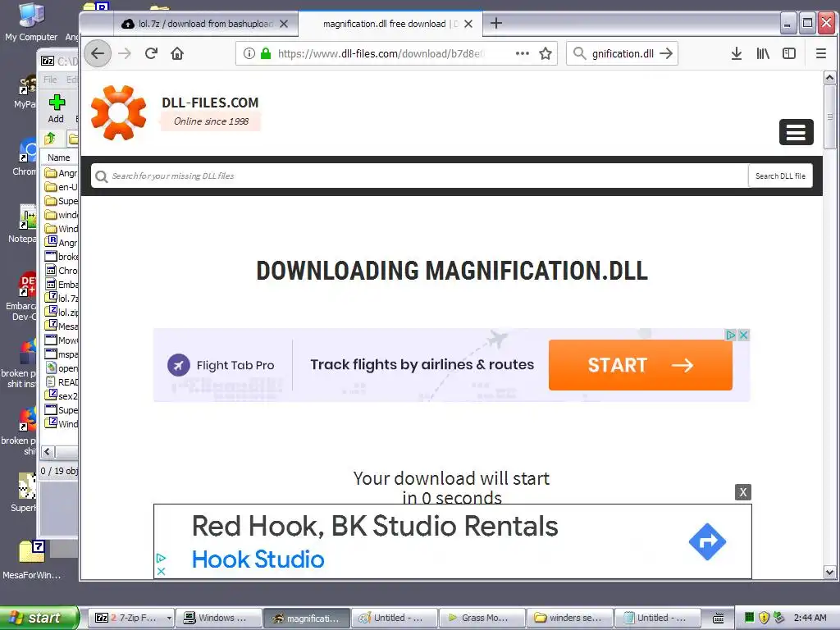The width and height of the screenshot is (840, 630).
Task: Open the Windows start button
Action: [39, 618]
